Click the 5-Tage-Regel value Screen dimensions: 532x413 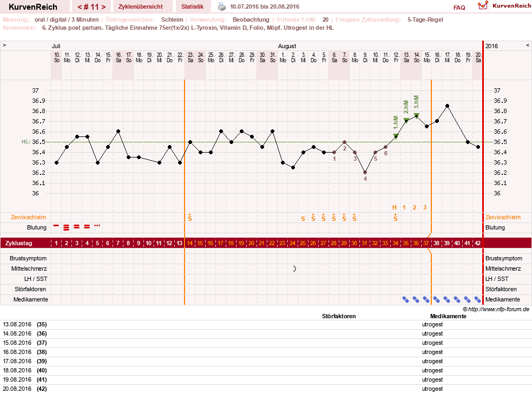tap(425, 19)
